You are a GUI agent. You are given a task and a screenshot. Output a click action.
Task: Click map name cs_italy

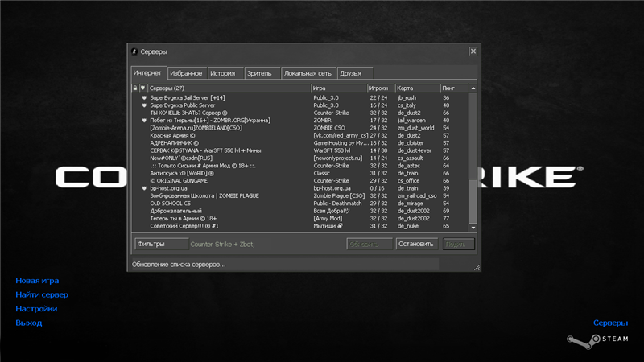tap(407, 105)
